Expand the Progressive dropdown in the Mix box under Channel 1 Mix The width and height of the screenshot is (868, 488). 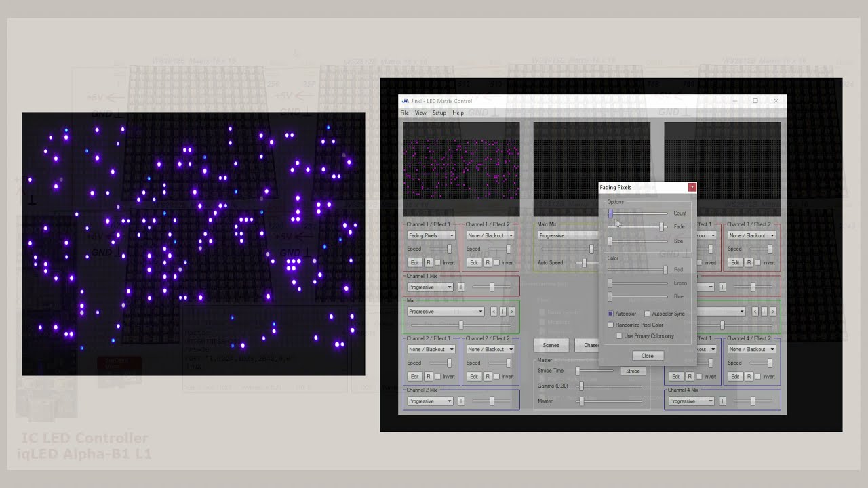pyautogui.click(x=446, y=312)
